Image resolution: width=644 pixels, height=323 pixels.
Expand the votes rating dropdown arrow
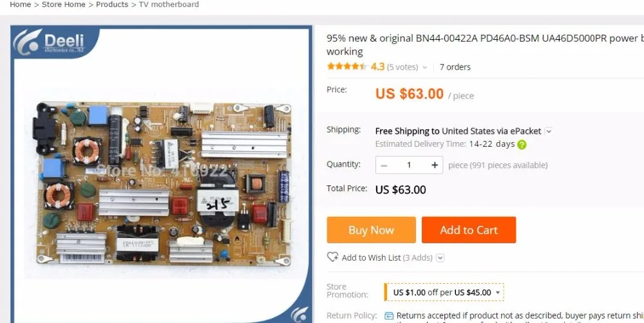point(424,68)
